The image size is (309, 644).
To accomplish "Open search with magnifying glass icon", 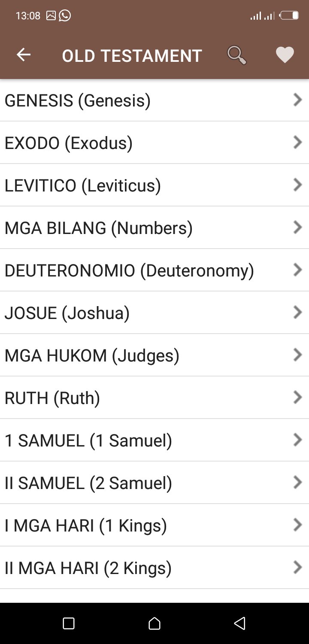I will point(236,55).
